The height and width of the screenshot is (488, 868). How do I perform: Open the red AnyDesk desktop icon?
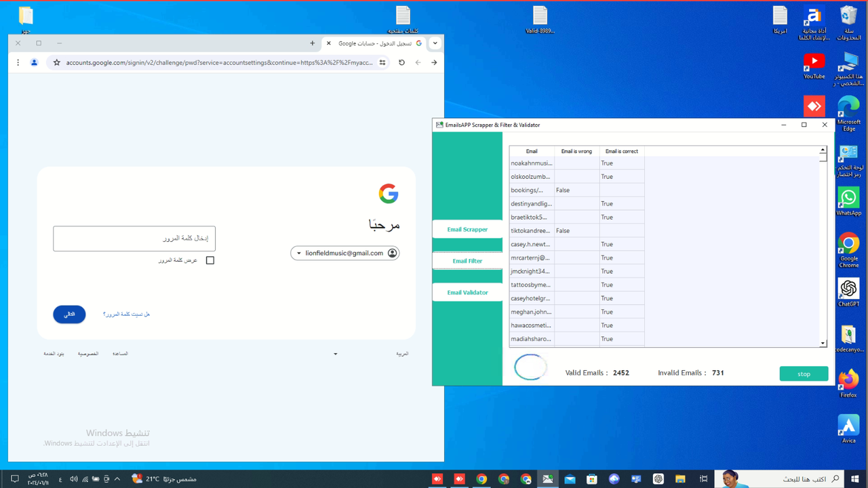coord(814,106)
